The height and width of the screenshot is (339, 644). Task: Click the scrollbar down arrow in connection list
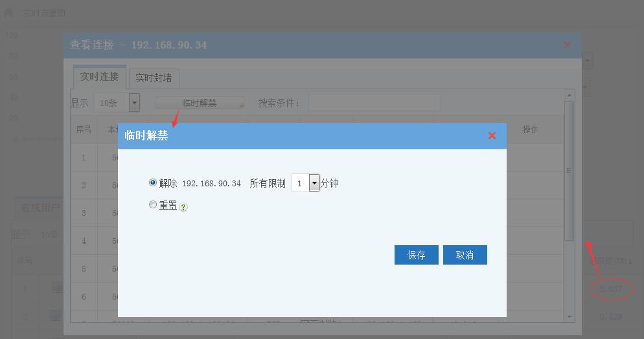[569, 317]
